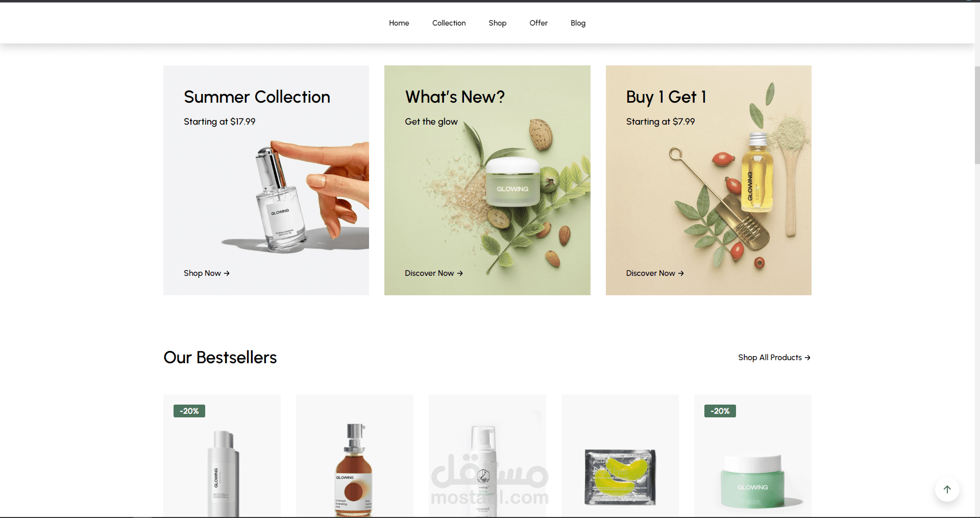Click the arrow next to Shop Now
Viewport: 980px width, 518px height.
[x=227, y=273]
